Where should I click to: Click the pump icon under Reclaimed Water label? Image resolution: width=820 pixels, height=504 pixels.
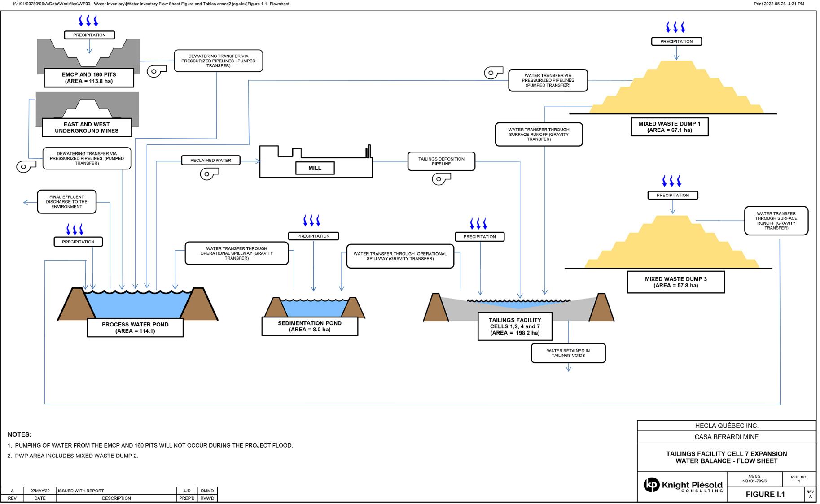(x=209, y=174)
